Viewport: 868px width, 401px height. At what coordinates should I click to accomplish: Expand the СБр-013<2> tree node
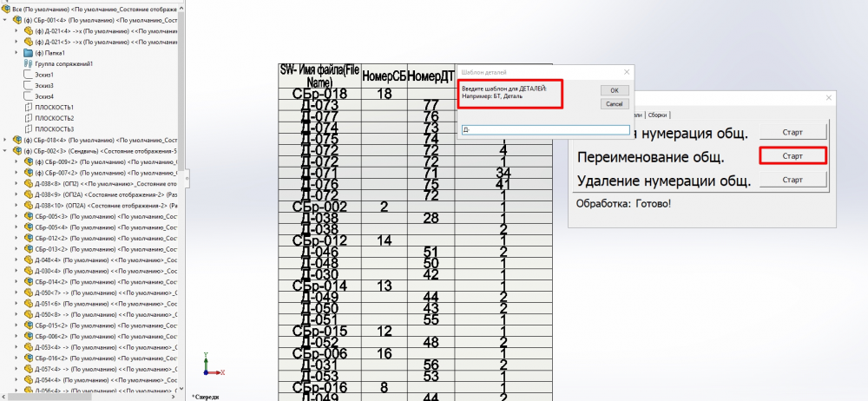(16, 249)
